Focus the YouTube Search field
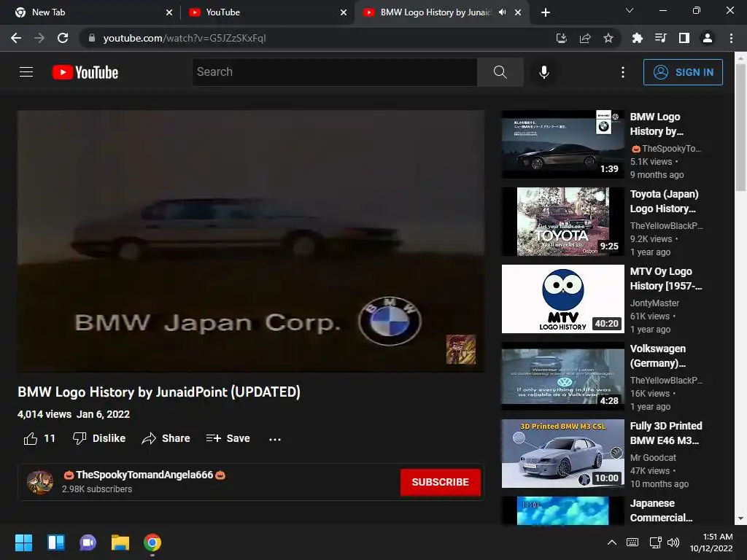747x560 pixels. point(334,72)
